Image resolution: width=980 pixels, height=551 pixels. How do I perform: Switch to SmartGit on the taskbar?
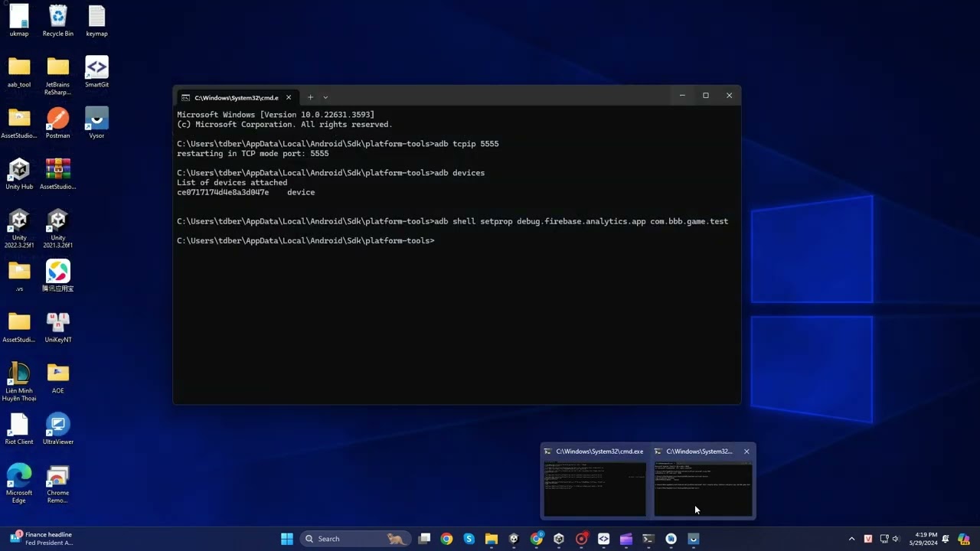pyautogui.click(x=603, y=539)
